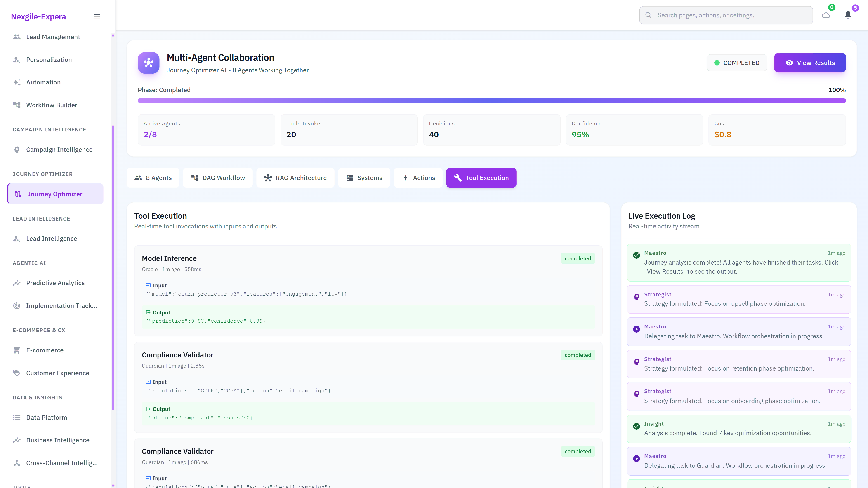
Task: Open Business Intelligence via its trend icon
Action: [x=17, y=440]
